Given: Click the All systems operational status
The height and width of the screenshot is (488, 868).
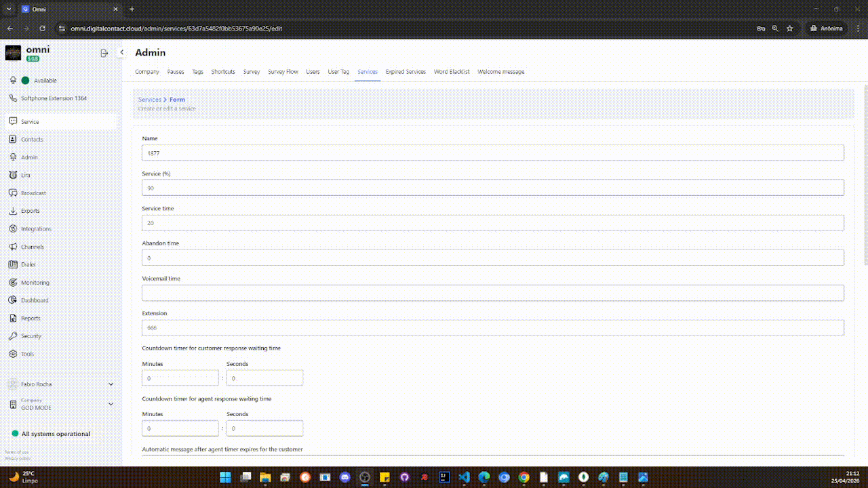Looking at the screenshot, I should pos(51,434).
